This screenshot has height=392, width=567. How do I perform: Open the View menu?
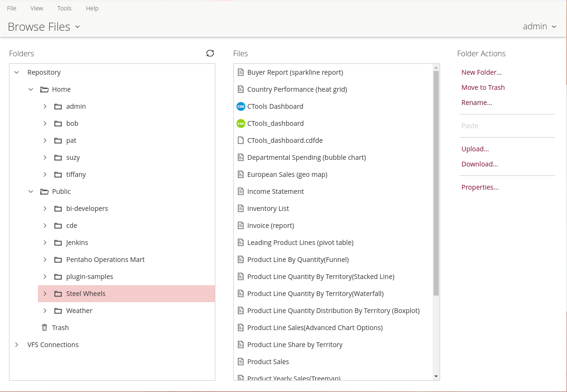pos(36,8)
